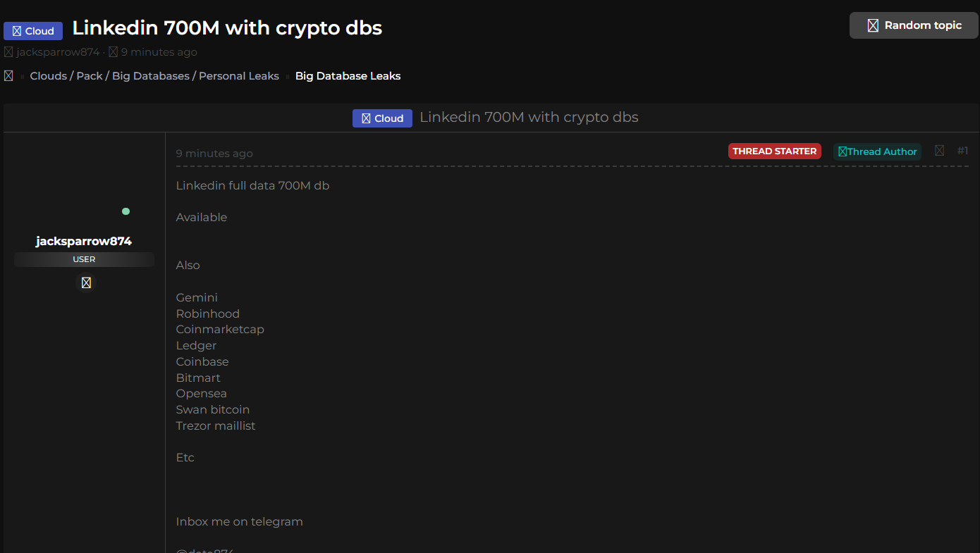Screen dimensions: 980x553
Task: Click the '9 minutes ago' timestamp inside the post
Action: [214, 154]
